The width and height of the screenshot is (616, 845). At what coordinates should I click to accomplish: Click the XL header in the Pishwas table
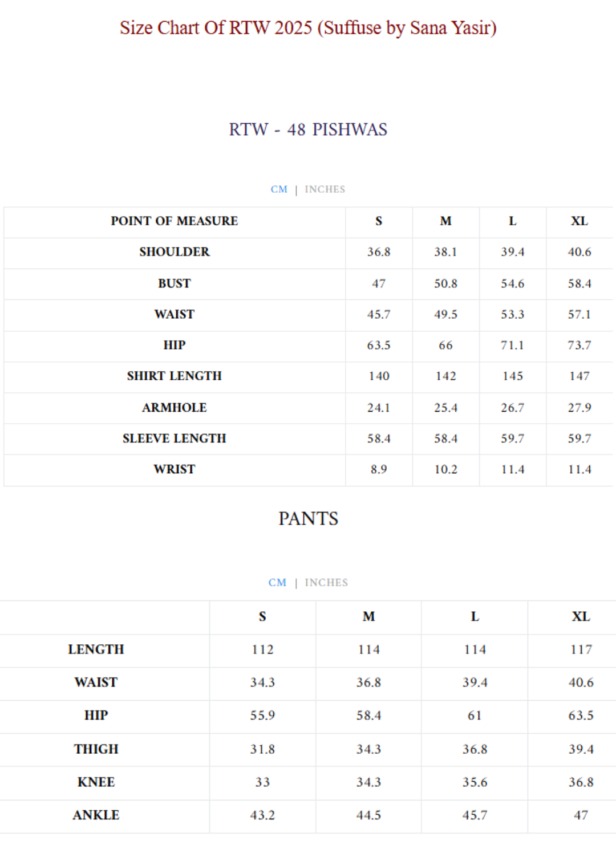[579, 221]
